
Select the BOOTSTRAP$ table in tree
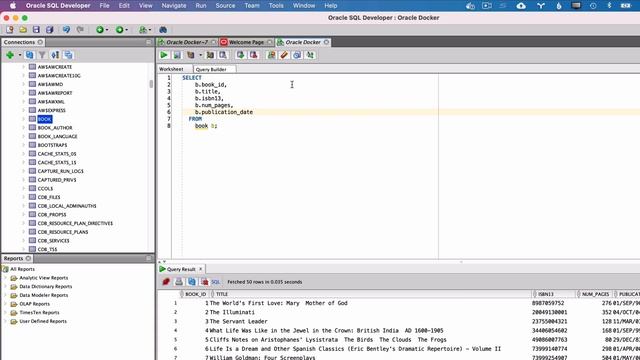click(x=52, y=145)
